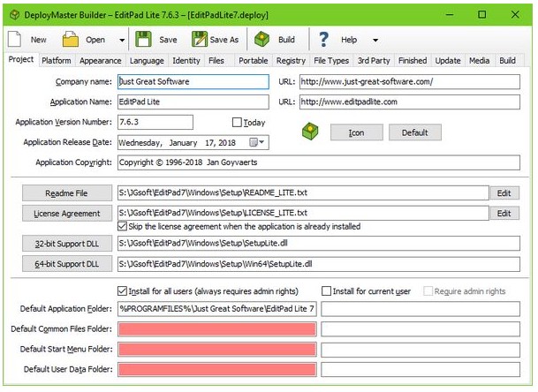The width and height of the screenshot is (538, 392).
Task: Click the current-user Application Folder field
Action: (421, 309)
